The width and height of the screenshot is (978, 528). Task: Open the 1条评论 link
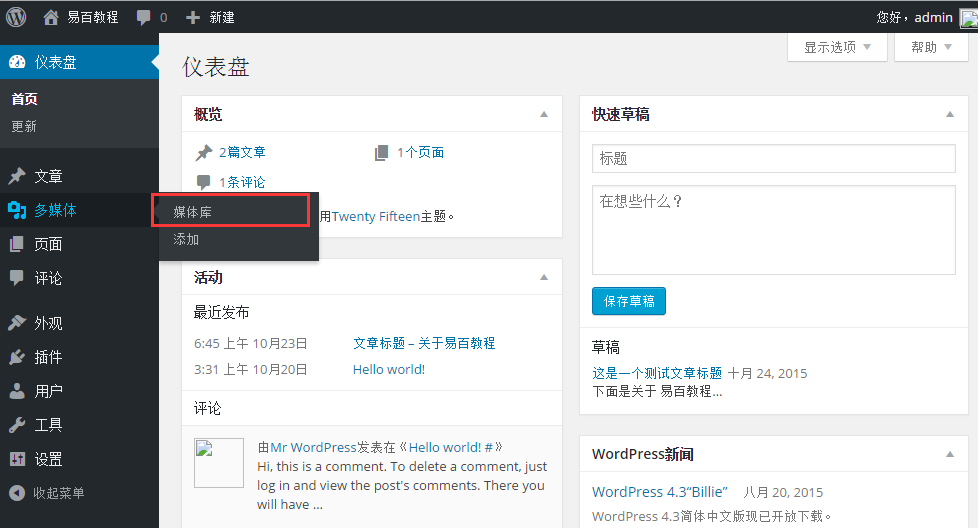tap(242, 182)
